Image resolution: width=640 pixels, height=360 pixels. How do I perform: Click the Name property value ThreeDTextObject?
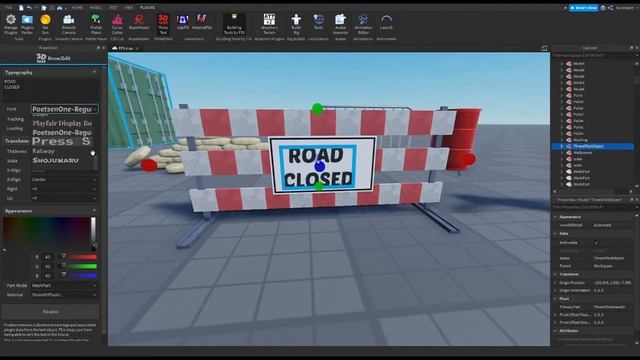(x=609, y=258)
